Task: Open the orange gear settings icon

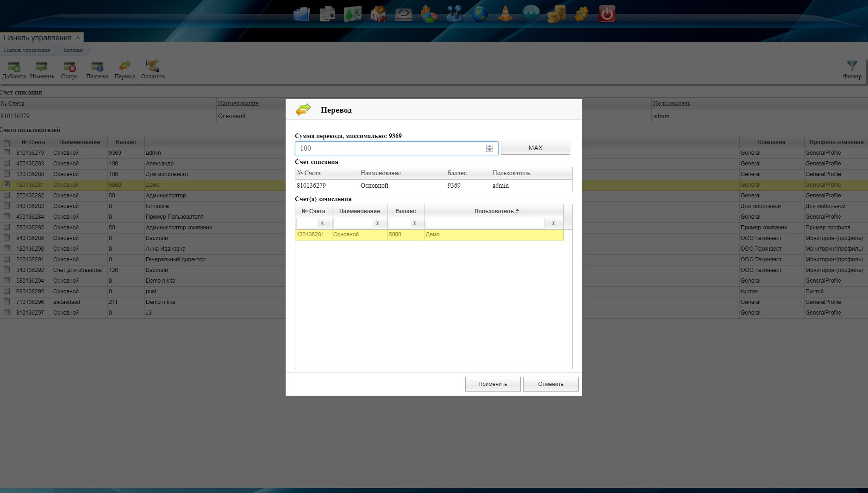Action: [x=581, y=14]
